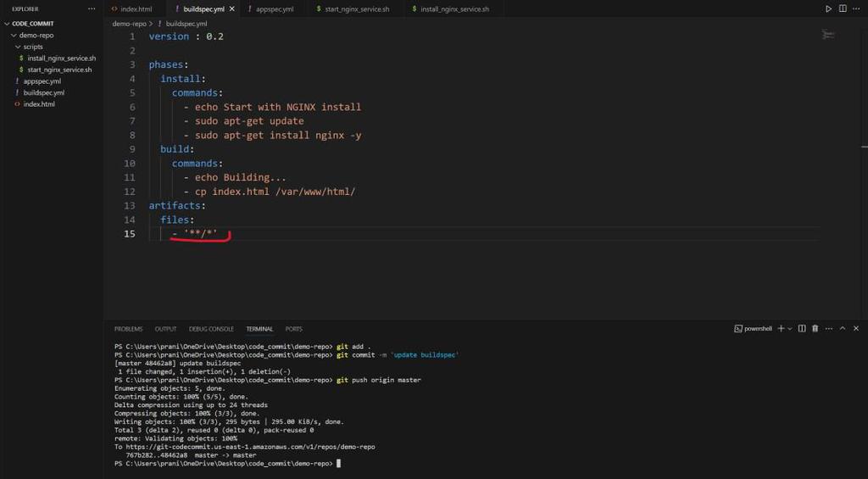Click the codecommit repo URL in terminal
The width and height of the screenshot is (868, 479).
click(x=250, y=446)
